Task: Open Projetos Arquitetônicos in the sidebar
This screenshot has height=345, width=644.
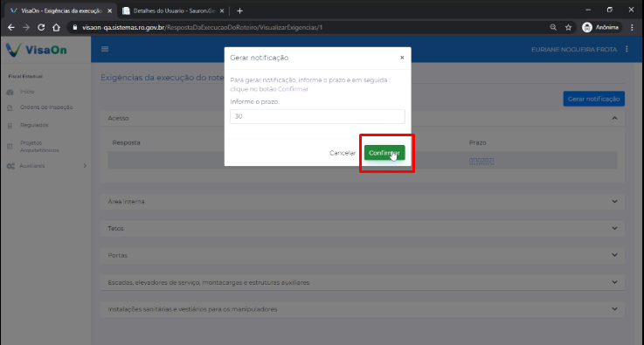Action: pyautogui.click(x=39, y=147)
